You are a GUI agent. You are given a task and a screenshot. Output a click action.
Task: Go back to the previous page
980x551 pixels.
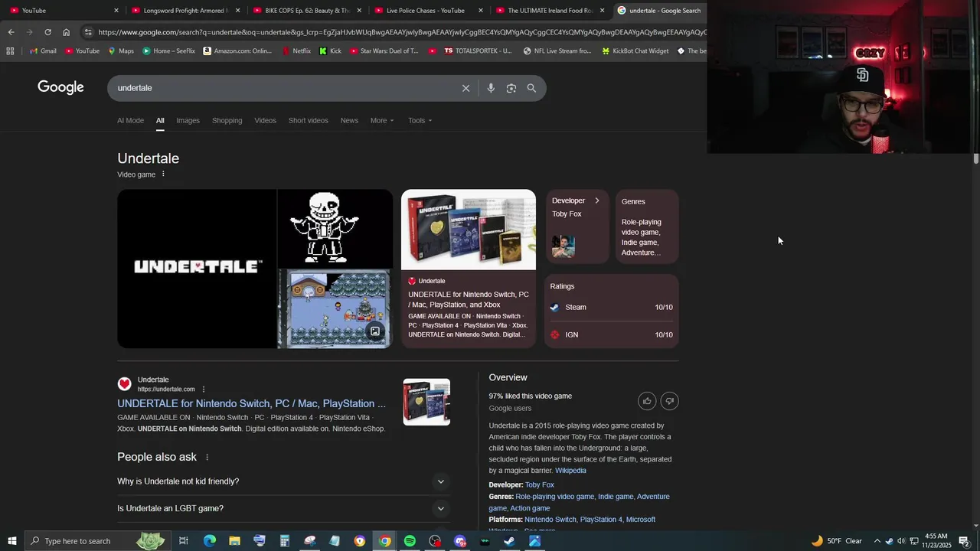tap(11, 32)
